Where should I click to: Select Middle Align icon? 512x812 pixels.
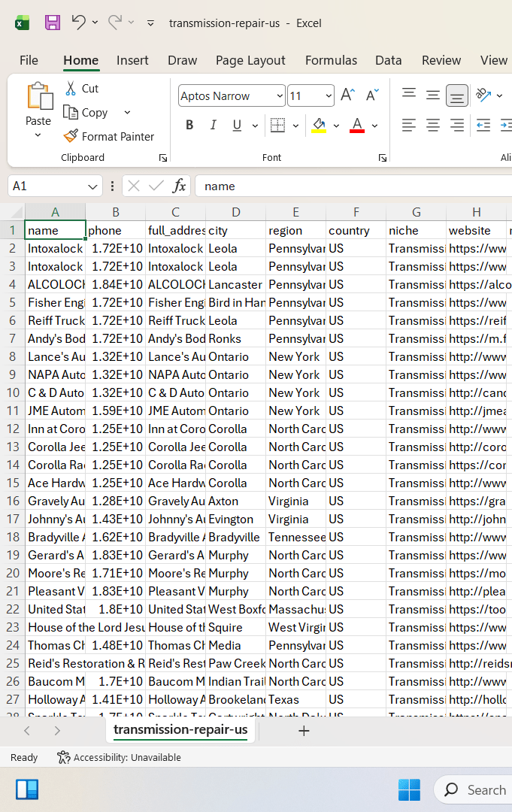point(433,95)
